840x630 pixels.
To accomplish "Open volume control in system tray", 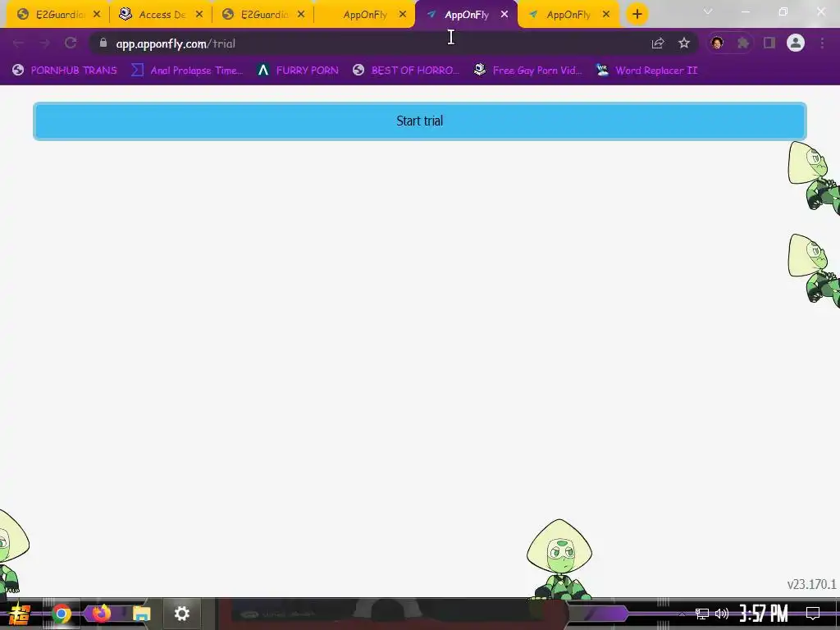I will (x=722, y=614).
